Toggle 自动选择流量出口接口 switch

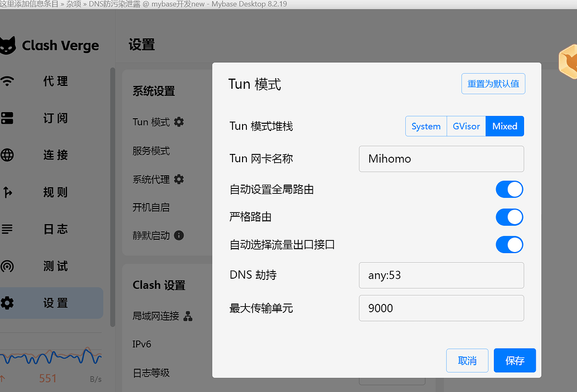(510, 245)
